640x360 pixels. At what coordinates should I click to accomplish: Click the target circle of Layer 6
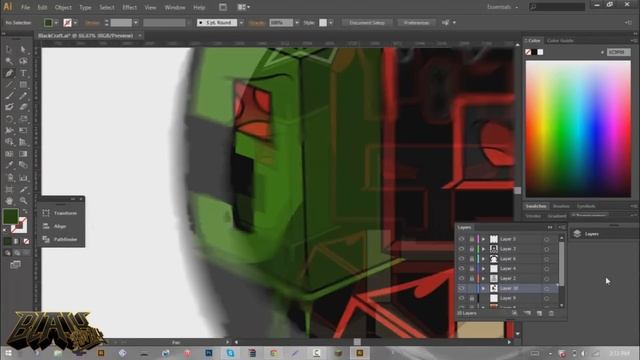click(547, 259)
